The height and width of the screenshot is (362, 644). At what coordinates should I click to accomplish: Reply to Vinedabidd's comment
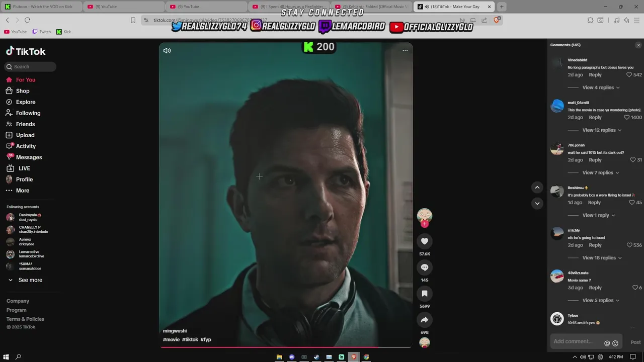point(595,75)
